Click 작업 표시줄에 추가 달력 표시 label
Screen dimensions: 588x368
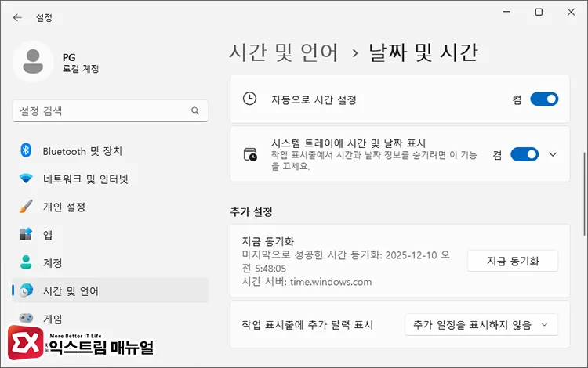tap(307, 325)
